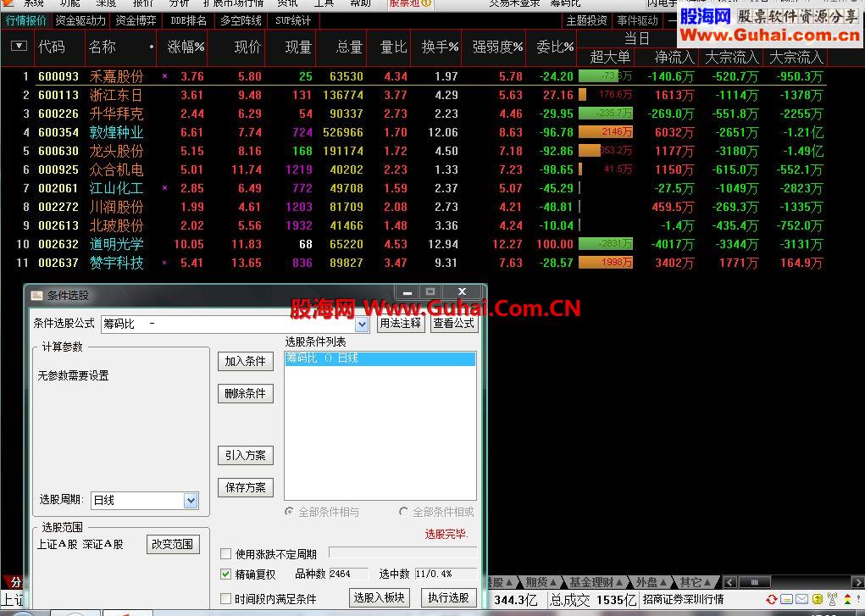Open the DDE排名 tab
The height and width of the screenshot is (616, 865).
[x=188, y=20]
